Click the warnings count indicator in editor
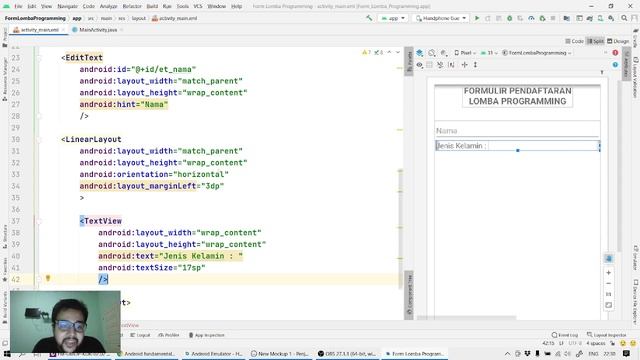The height and width of the screenshot is (360, 640). pyautogui.click(x=366, y=52)
